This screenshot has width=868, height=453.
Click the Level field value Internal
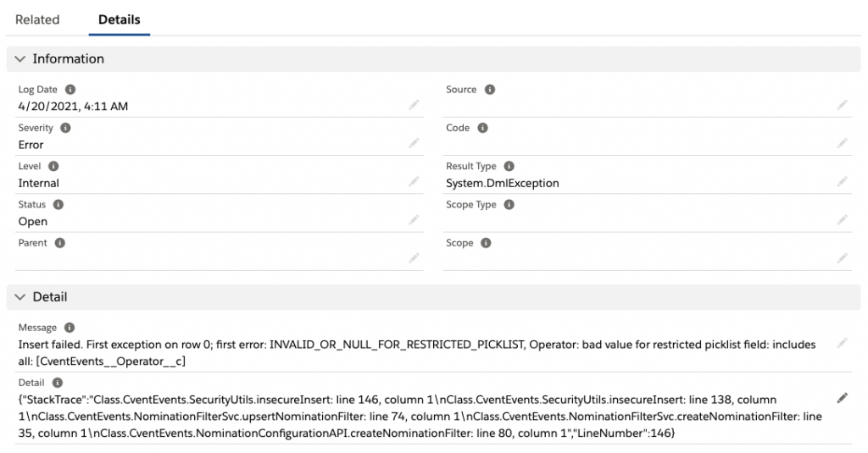click(39, 183)
